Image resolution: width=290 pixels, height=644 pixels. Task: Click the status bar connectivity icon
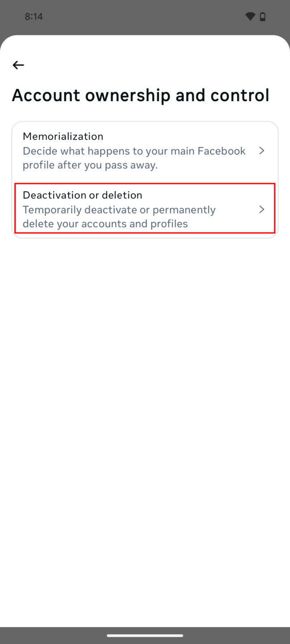[249, 16]
